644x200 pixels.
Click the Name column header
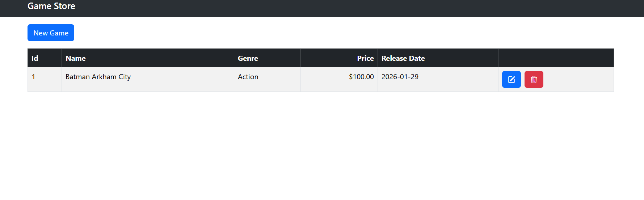click(76, 58)
